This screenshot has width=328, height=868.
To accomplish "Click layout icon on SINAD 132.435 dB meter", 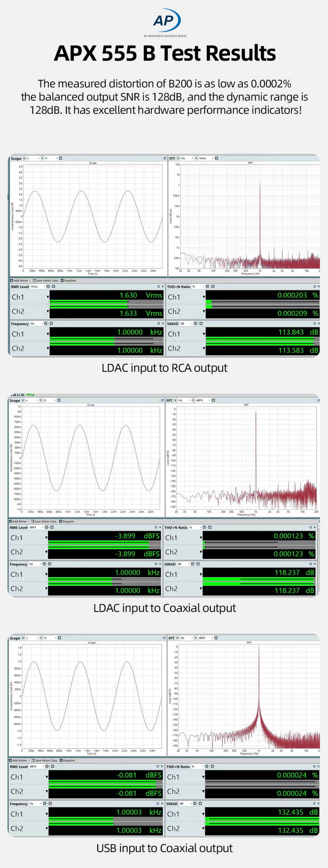I will [196, 804].
